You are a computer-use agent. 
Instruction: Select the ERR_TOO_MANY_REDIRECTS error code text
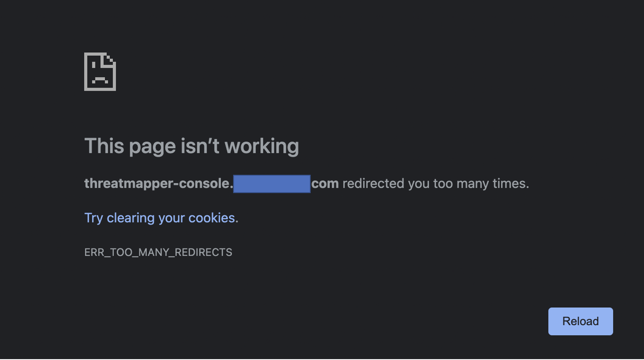point(158,252)
